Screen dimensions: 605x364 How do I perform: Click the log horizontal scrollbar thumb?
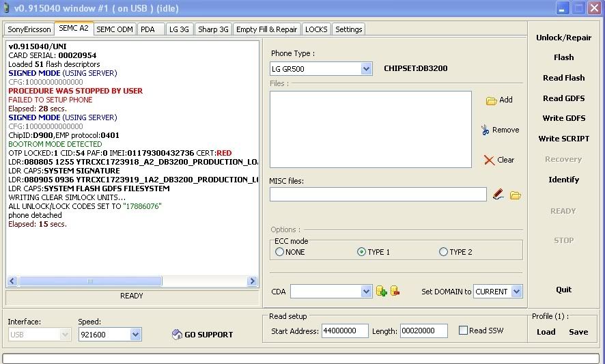(x=90, y=281)
